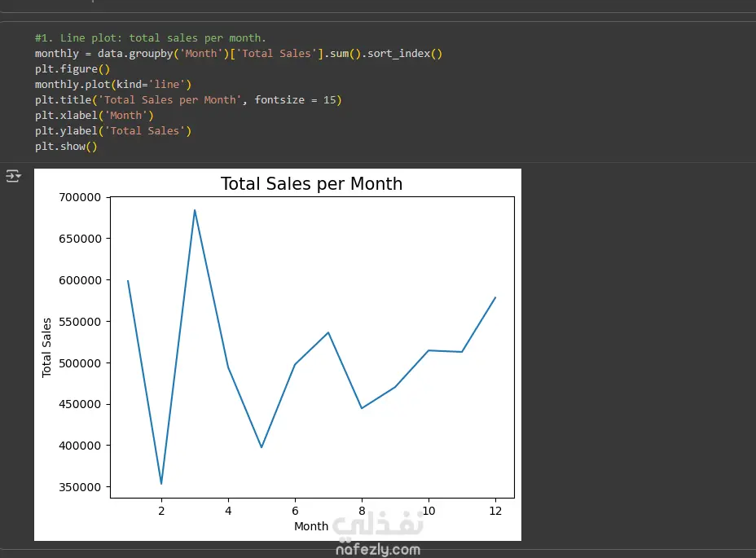Click the 'Total Sales' y-axis label
Screen dimensions: 756x558
[x=47, y=347]
